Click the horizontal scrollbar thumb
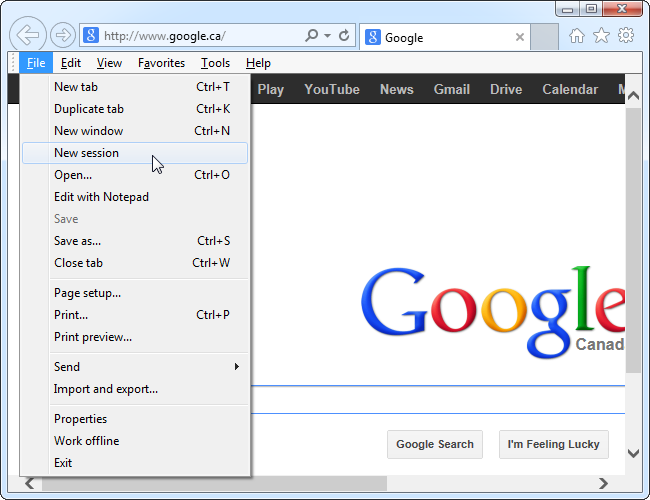 [x=214, y=483]
